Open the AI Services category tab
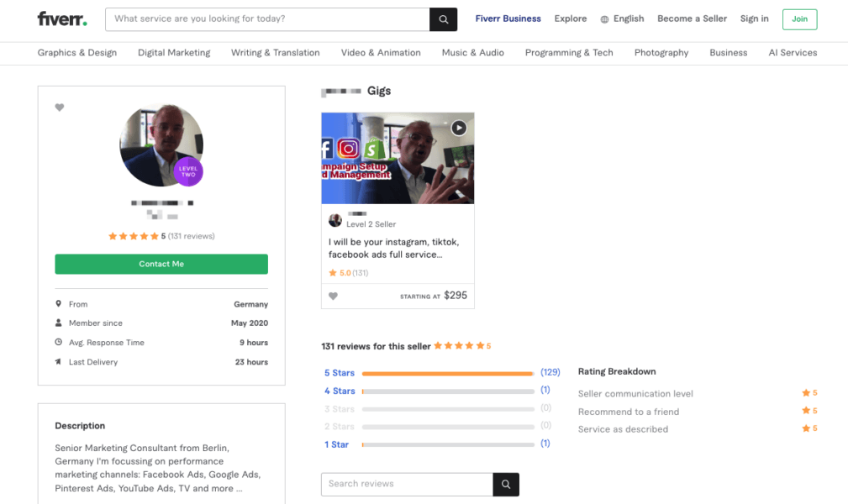Viewport: 848px width, 504px height. [792, 52]
